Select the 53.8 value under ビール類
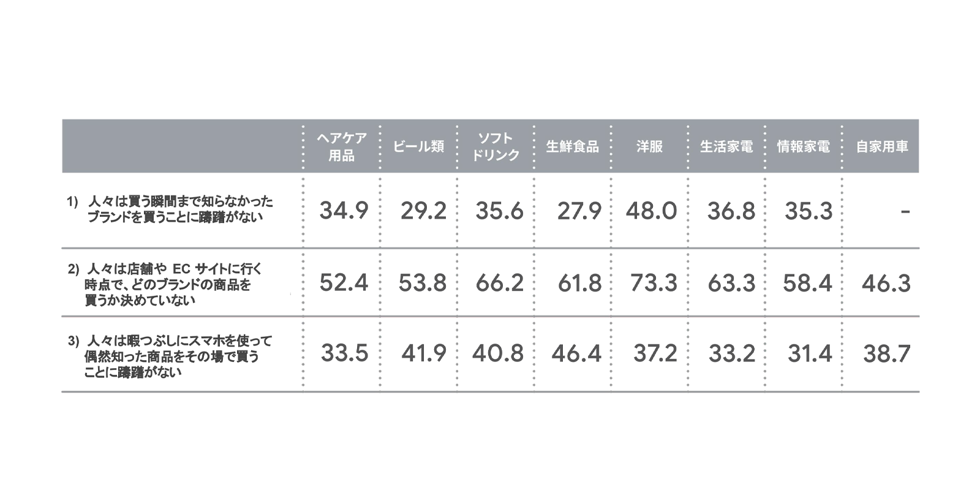980x490 pixels. (422, 284)
